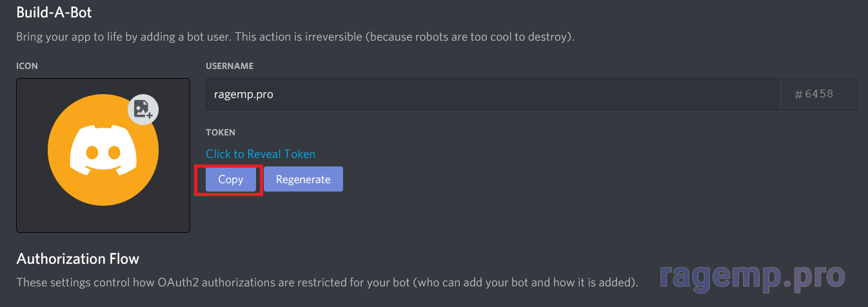Click empty area right of Regenerate button
The height and width of the screenshot is (307, 868).
pos(600,179)
